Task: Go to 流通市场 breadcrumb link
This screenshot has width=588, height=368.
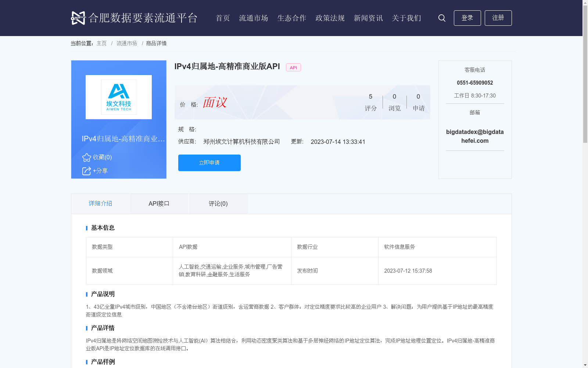Action: (x=127, y=43)
